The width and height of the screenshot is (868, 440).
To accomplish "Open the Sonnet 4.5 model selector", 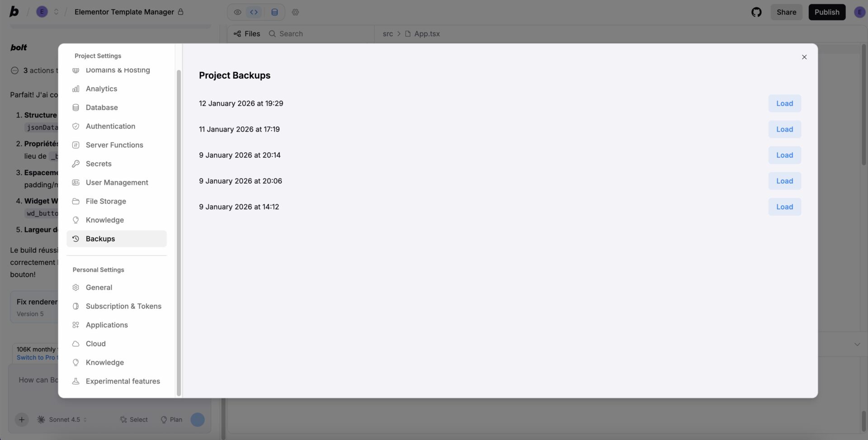I will pyautogui.click(x=62, y=420).
